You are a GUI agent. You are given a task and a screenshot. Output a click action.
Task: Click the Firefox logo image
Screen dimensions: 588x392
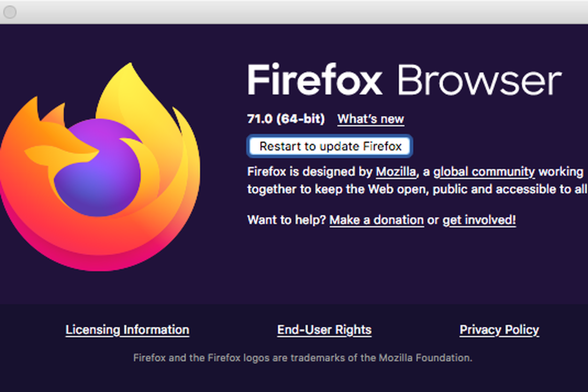pyautogui.click(x=100, y=167)
